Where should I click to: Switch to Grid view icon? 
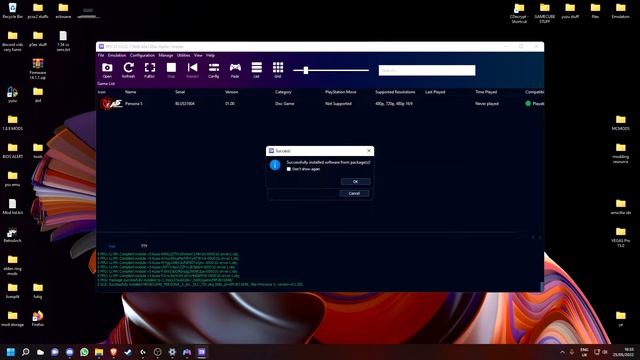tap(278, 70)
